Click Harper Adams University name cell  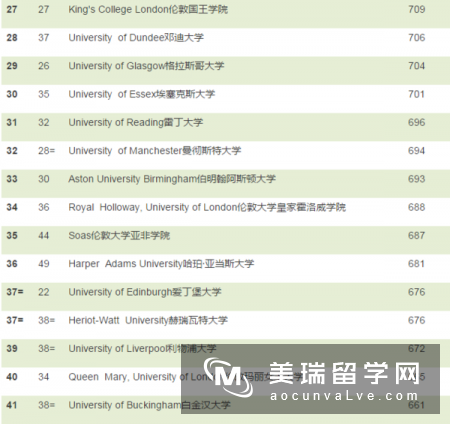tap(161, 264)
